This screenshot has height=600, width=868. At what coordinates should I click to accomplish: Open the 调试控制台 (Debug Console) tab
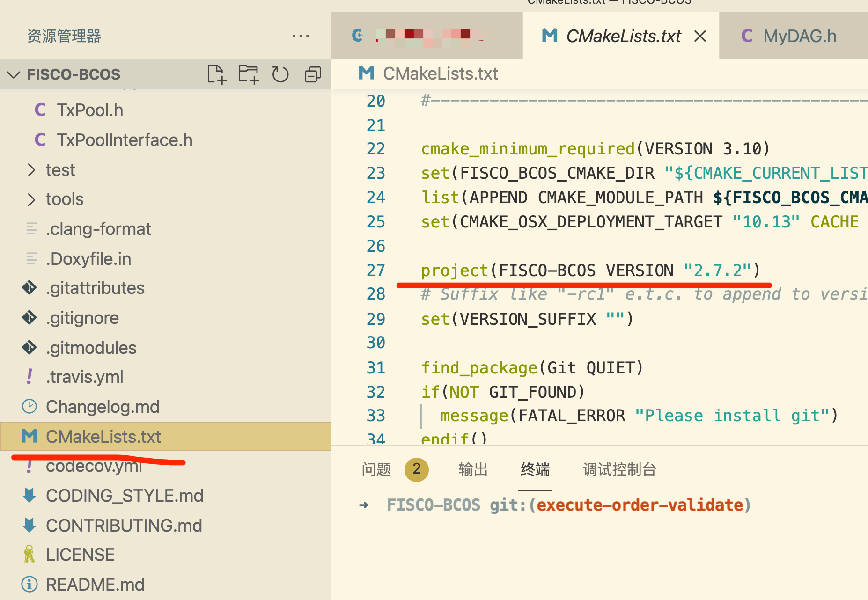point(619,469)
